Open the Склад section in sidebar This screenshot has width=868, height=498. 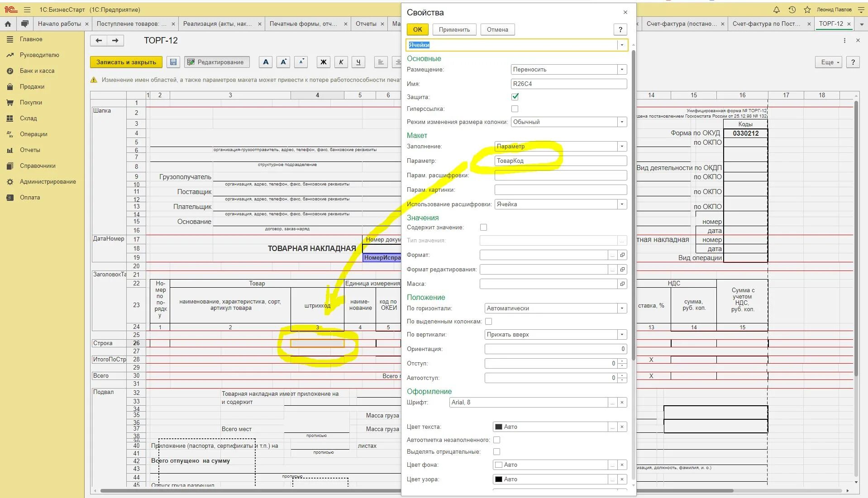(28, 119)
